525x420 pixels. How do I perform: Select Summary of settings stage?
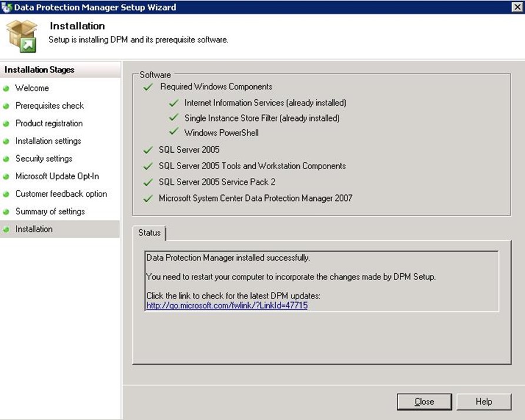[x=50, y=211]
